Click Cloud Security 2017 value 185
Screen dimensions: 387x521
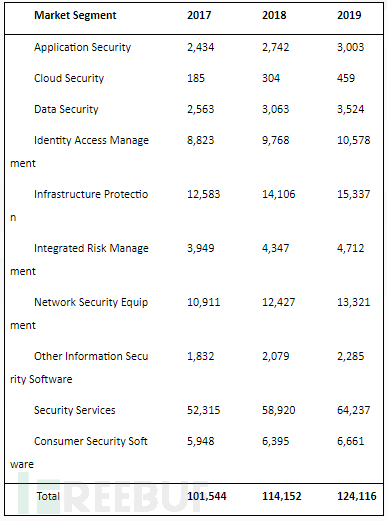pyautogui.click(x=196, y=78)
